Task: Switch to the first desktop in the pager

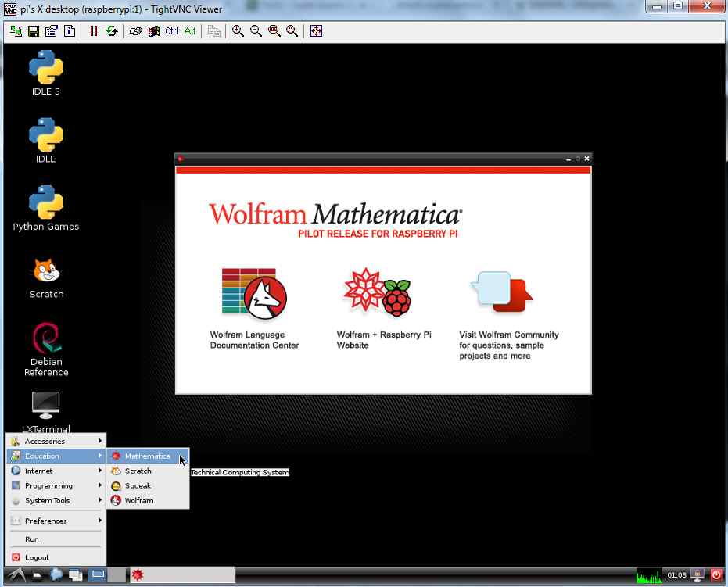Action: pyautogui.click(x=98, y=575)
